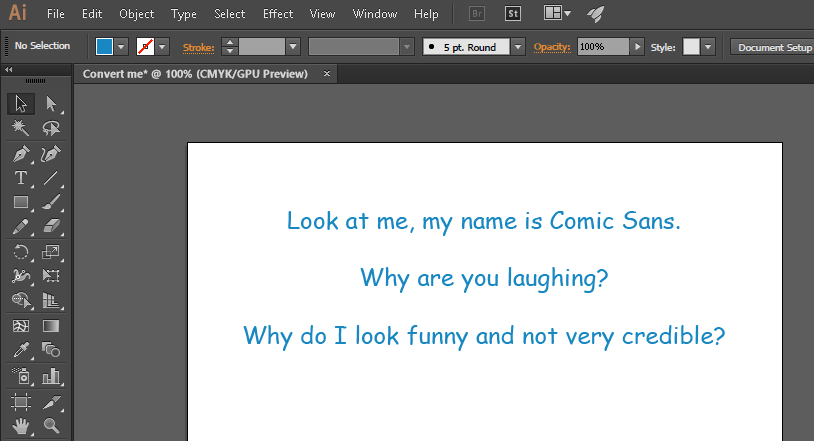
Task: Select the Blend tool
Action: tap(51, 350)
